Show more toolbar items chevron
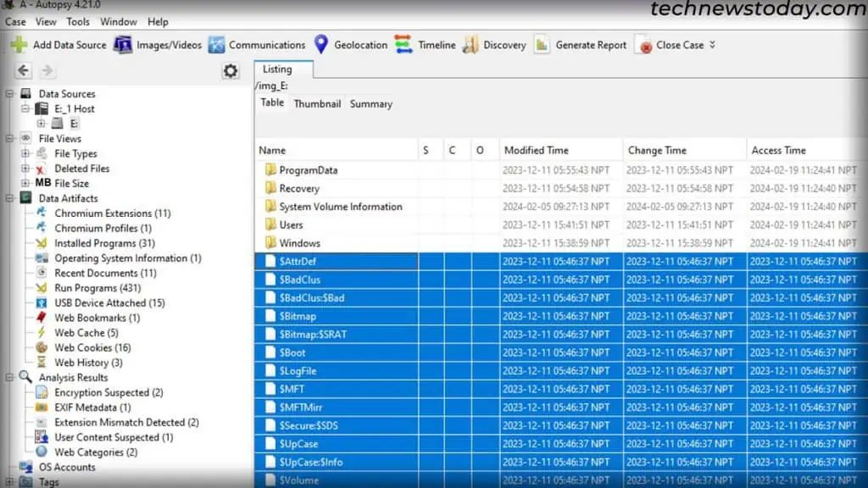Viewport: 868px width, 488px height. 712,45
